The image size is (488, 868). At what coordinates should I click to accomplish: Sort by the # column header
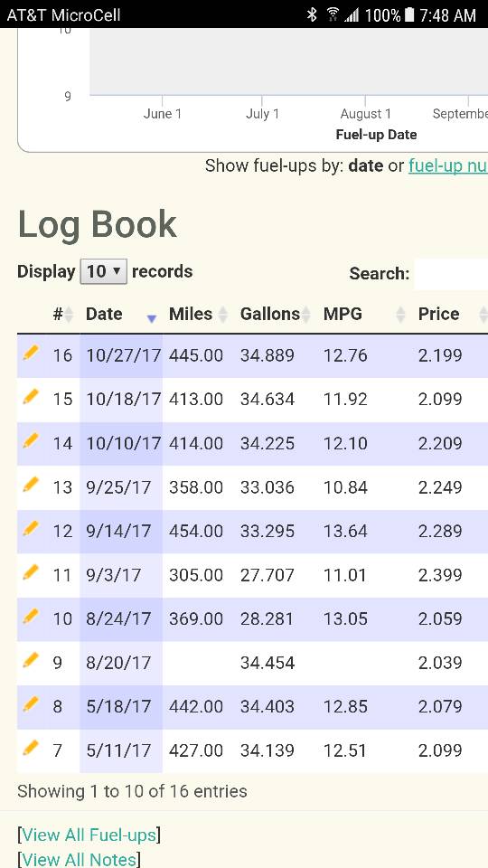[62, 314]
